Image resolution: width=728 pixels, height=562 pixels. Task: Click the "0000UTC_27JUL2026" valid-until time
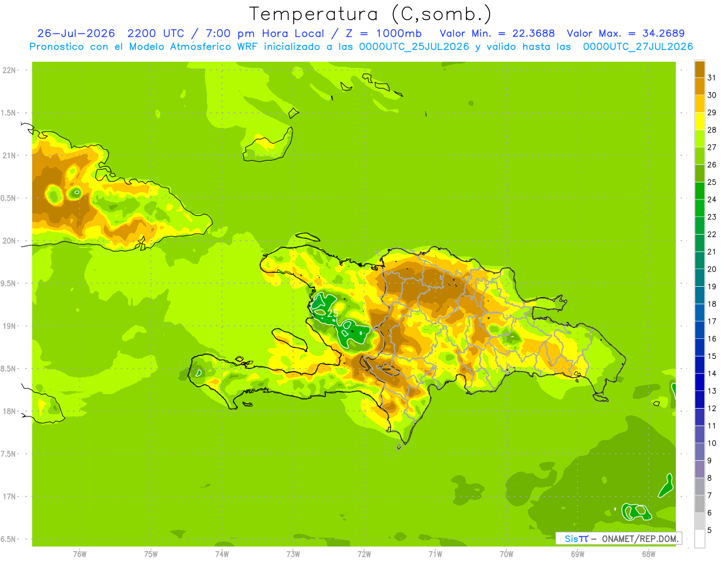[x=638, y=47]
